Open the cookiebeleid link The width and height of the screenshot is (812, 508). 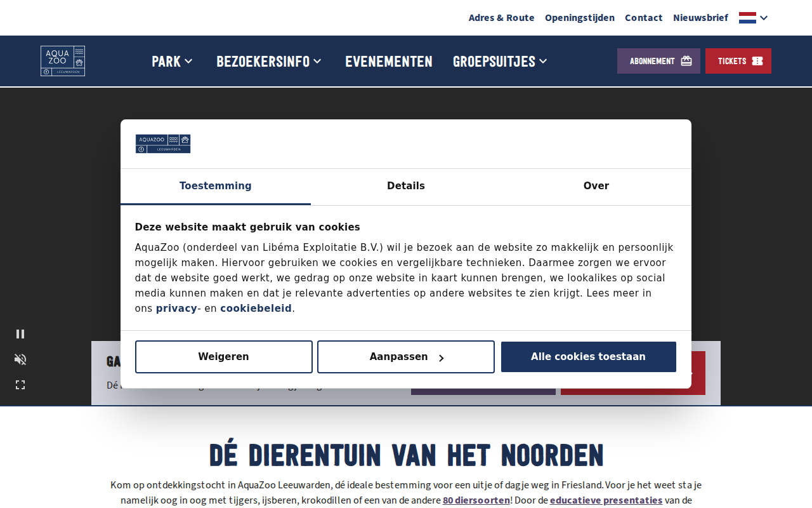[256, 309]
